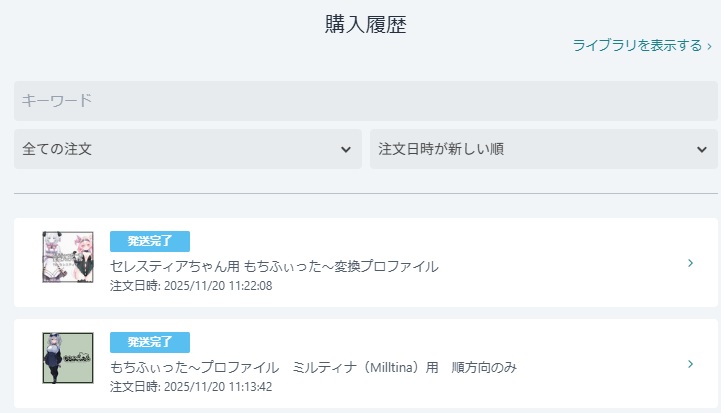This screenshot has height=413, width=721.
Task: Click the arrow icon on 注文日時が新しい順 sorter
Action: point(701,149)
